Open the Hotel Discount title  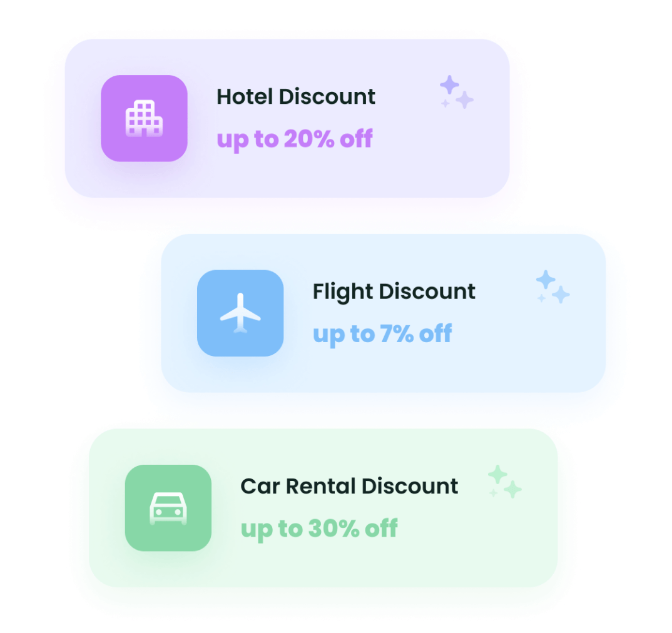pyautogui.click(x=296, y=96)
